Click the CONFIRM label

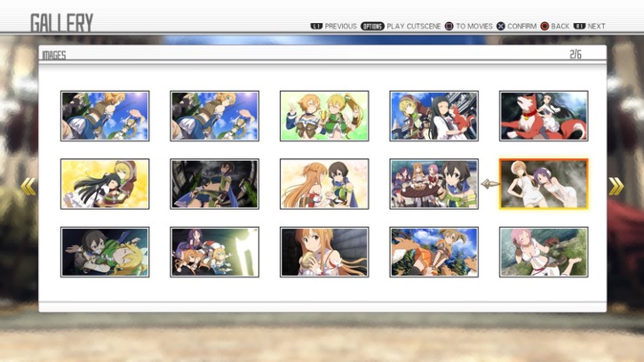(x=522, y=27)
